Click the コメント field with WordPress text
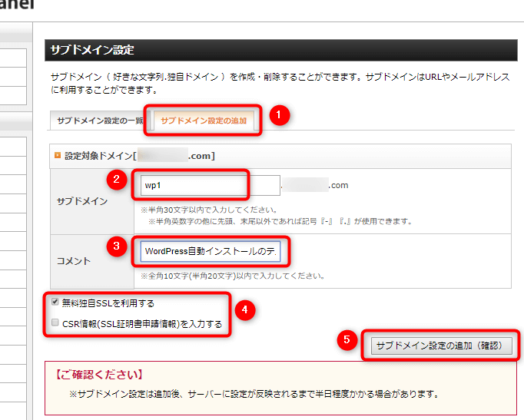This screenshot has height=420, width=524. 216,251
